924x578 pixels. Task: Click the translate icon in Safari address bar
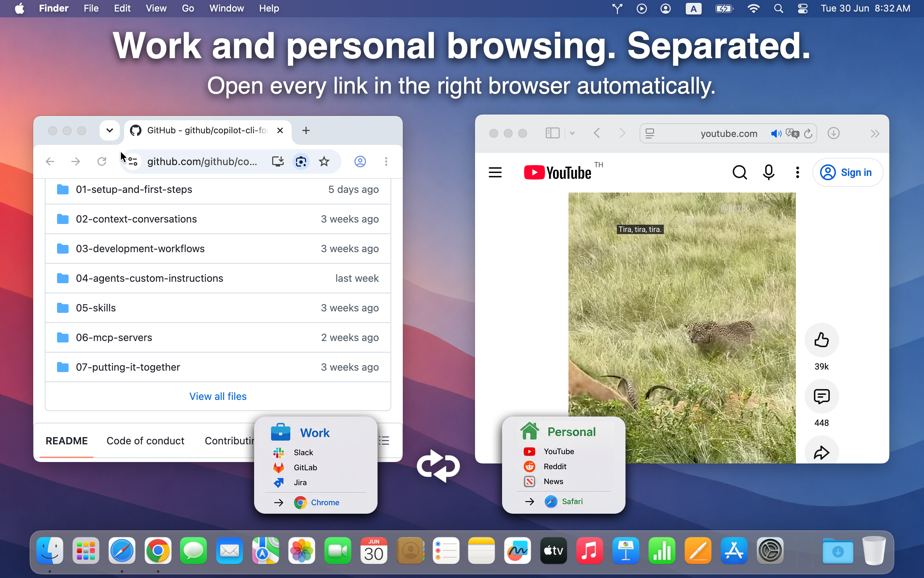792,133
